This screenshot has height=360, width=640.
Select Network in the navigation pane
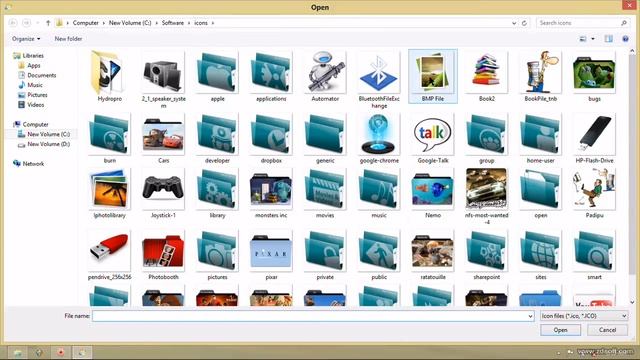point(29,164)
